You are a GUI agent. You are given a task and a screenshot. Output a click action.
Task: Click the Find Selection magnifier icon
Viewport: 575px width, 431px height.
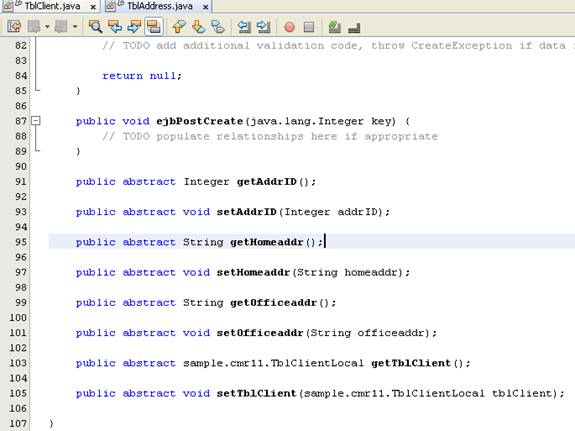tap(95, 26)
